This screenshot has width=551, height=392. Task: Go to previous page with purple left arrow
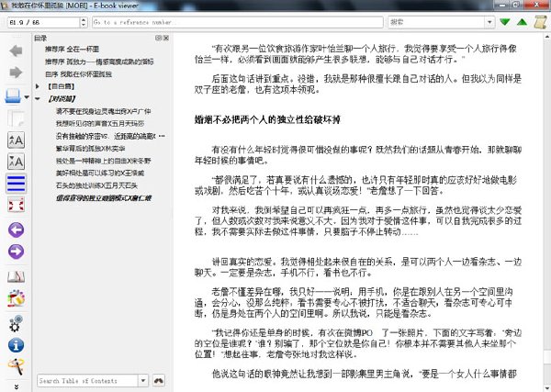coord(16,230)
